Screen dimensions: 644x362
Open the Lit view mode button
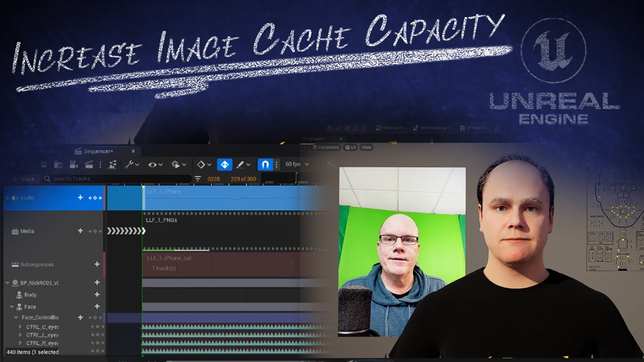coord(350,147)
